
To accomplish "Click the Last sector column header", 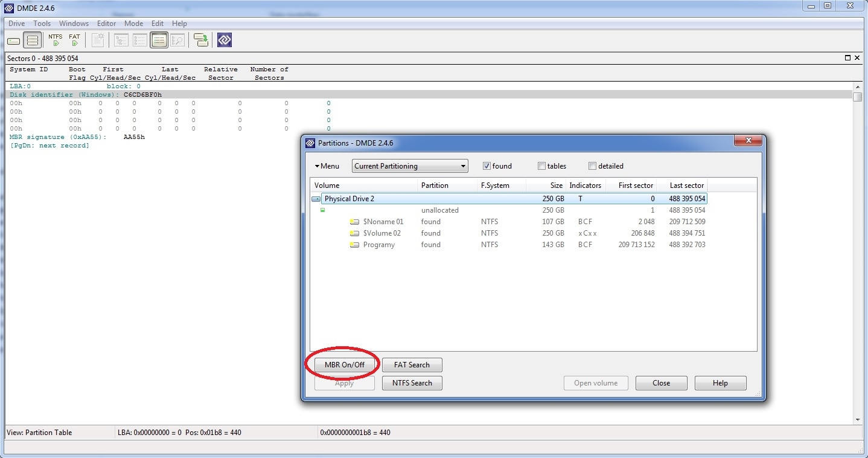I will point(681,185).
